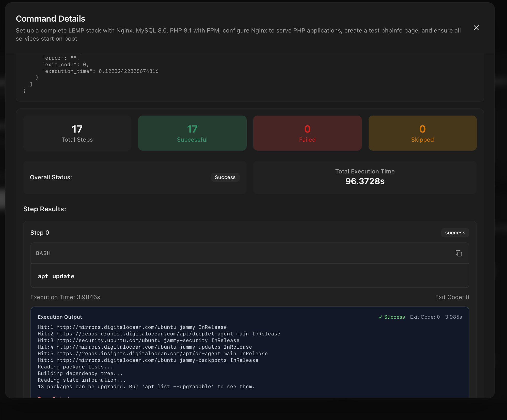This screenshot has width=507, height=420.
Task: Click the green checkmark Success indicator
Action: 391,317
